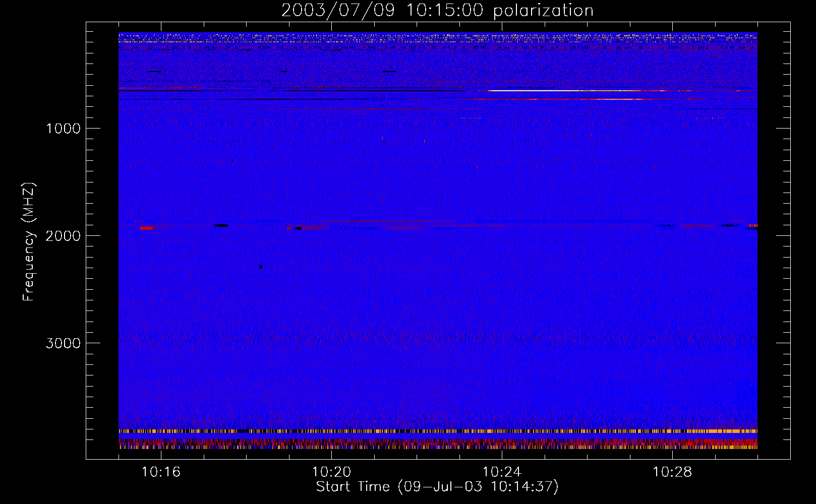Viewport: 816px width, 504px height.
Task: Click the 'Frequency (MHZ)' axis label
Action: point(29,242)
